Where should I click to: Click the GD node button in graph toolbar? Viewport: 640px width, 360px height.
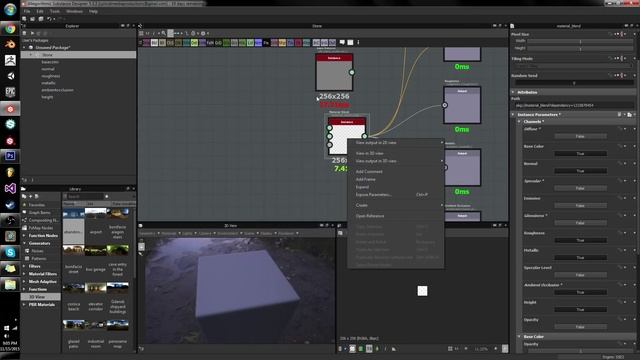(218, 42)
